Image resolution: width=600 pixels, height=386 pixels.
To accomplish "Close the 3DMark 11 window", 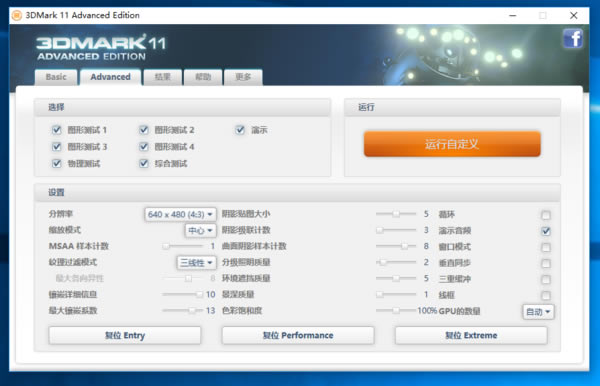I will point(574,15).
